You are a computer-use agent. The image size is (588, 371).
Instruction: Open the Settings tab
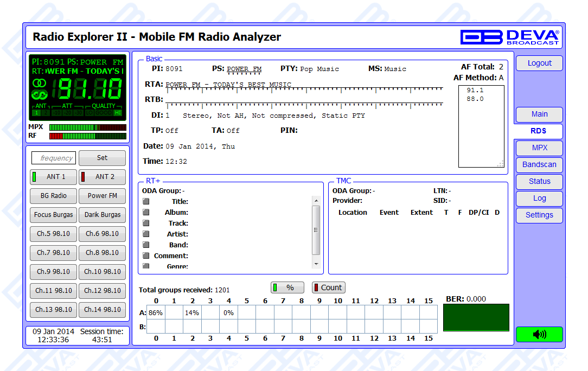tap(539, 215)
